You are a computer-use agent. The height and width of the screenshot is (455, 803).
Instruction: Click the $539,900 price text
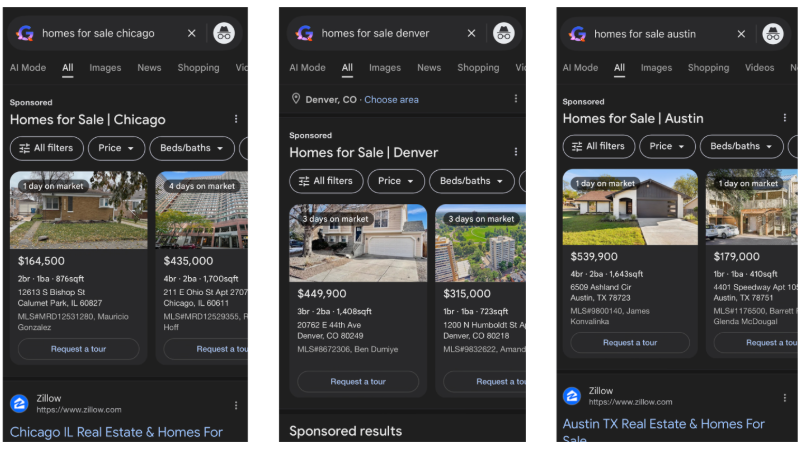tap(594, 256)
